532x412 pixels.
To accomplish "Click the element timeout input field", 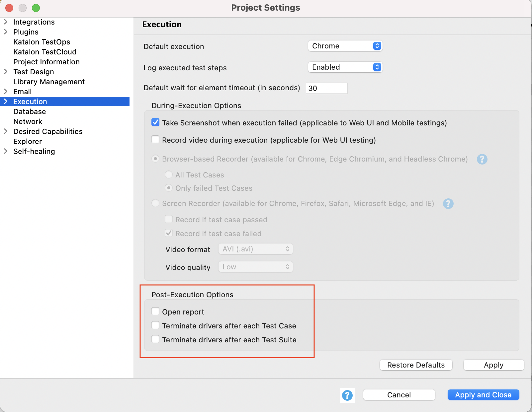I will coord(326,88).
